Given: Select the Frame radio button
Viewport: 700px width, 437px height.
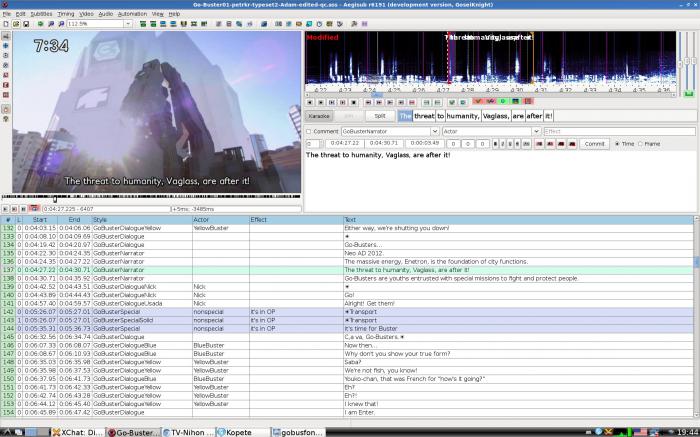Looking at the screenshot, I should pos(641,144).
